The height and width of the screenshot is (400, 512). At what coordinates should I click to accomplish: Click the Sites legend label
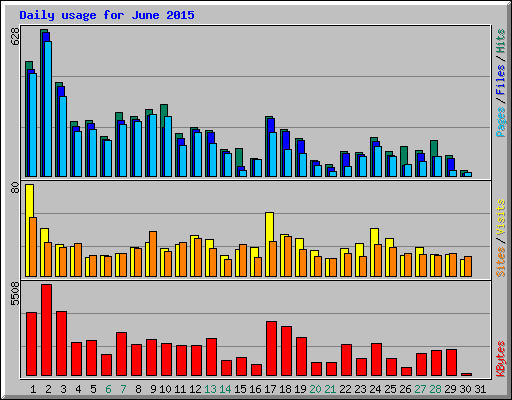pyautogui.click(x=501, y=262)
